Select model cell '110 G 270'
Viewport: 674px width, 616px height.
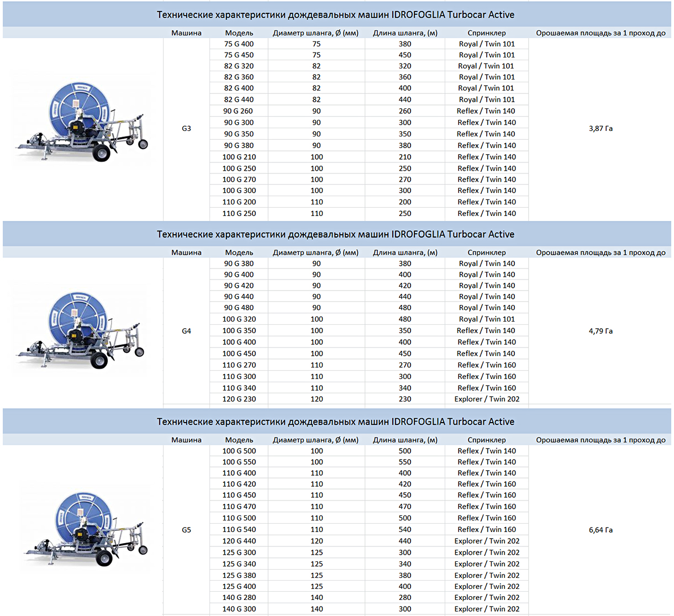pos(239,365)
